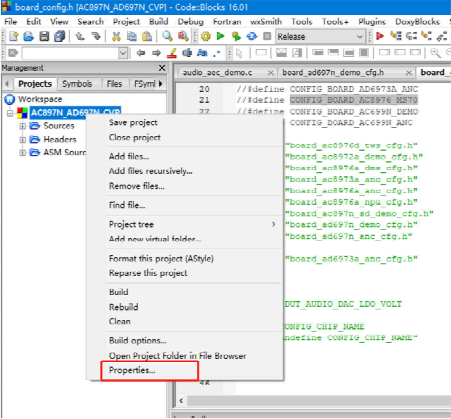Click the Build gear icon
The image size is (451, 419).
206,36
